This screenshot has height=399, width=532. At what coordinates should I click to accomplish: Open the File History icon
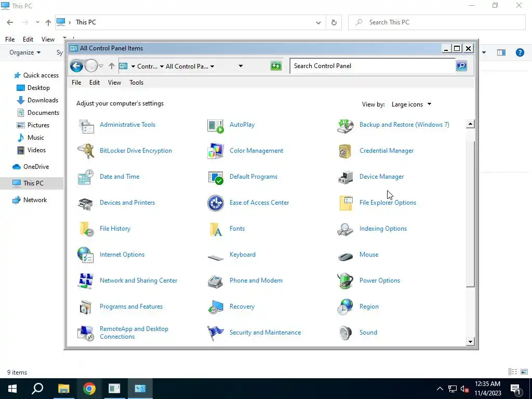(86, 229)
